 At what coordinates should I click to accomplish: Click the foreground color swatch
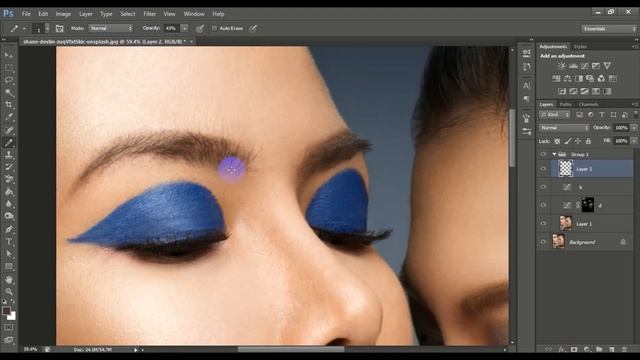click(6, 311)
